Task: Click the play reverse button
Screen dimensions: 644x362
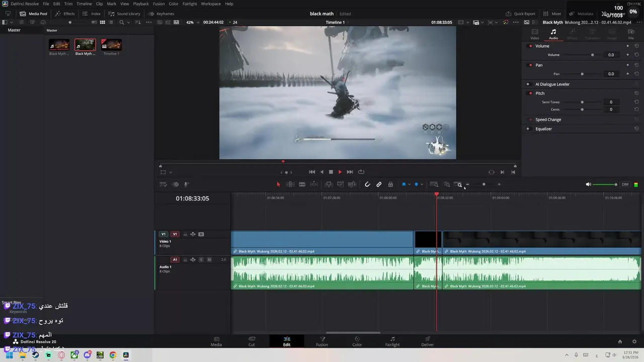Action: [322, 172]
